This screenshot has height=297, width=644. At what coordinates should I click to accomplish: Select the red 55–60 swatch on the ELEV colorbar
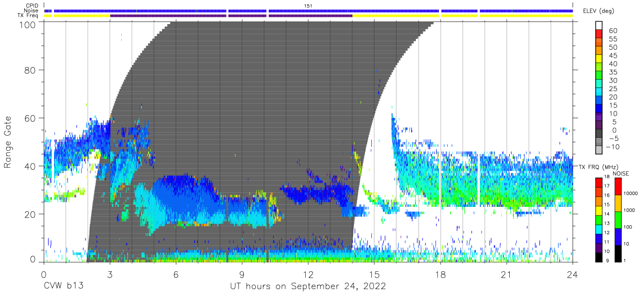coord(599,35)
